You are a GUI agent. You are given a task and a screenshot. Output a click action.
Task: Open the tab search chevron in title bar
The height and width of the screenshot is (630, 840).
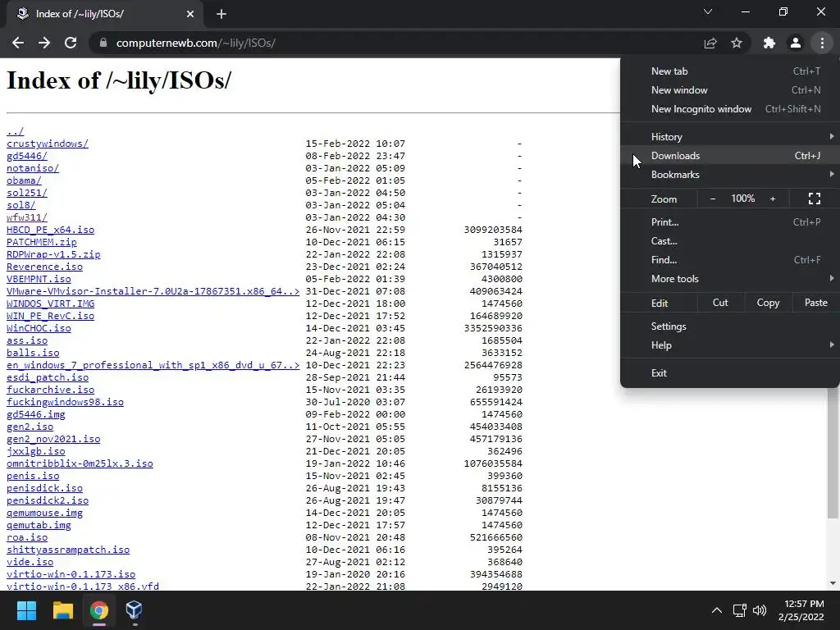[x=708, y=11]
